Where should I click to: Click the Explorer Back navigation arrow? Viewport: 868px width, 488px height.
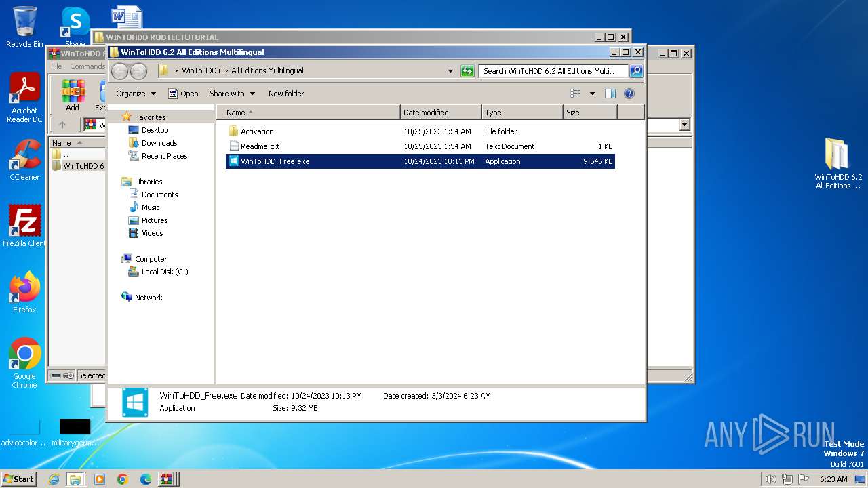[x=119, y=71]
